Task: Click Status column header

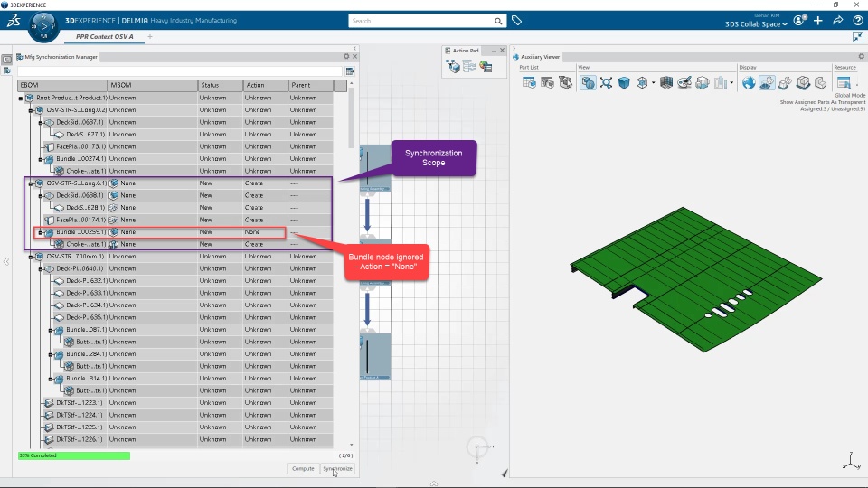Action: pyautogui.click(x=221, y=85)
